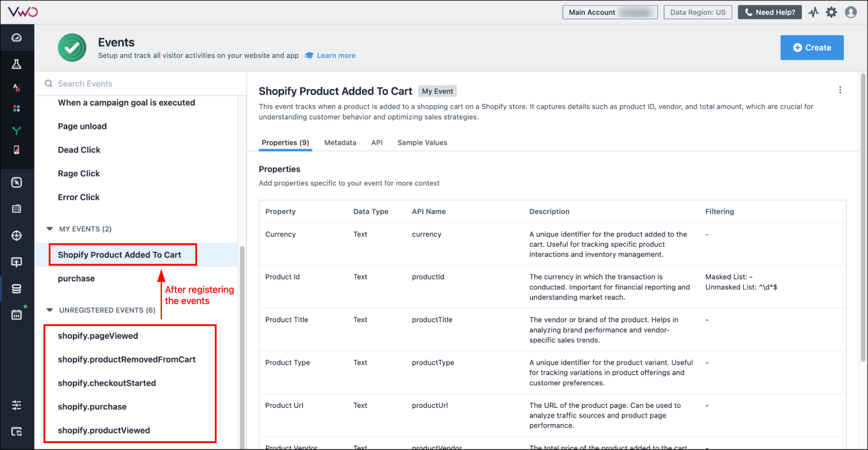Select the Page unload event
Viewport: 868px width, 450px height.
tap(82, 126)
